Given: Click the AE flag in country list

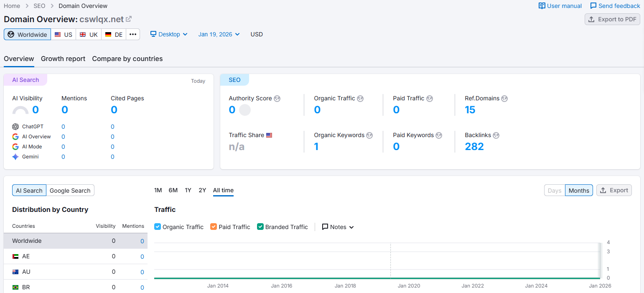Looking at the screenshot, I should 15,256.
